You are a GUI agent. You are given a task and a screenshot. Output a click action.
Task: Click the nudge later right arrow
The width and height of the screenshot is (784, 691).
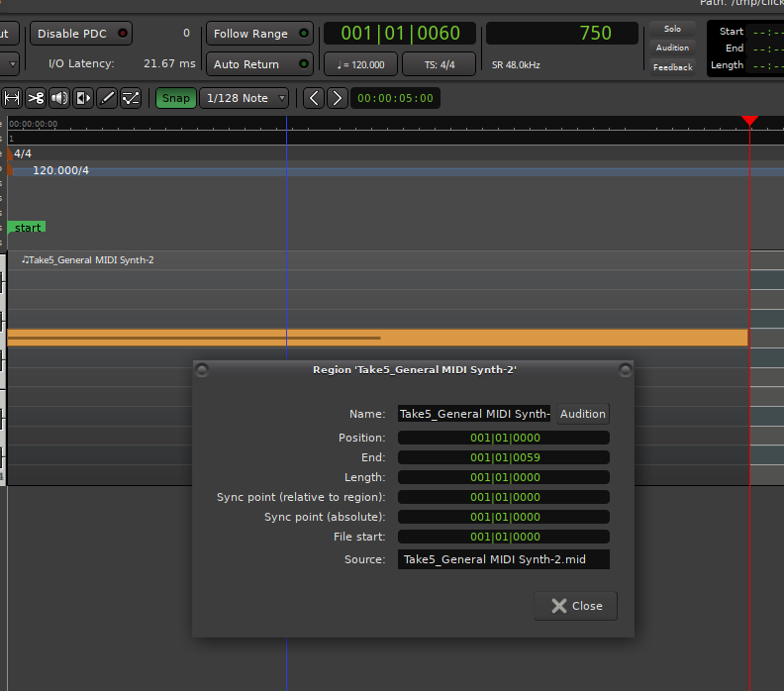[338, 98]
